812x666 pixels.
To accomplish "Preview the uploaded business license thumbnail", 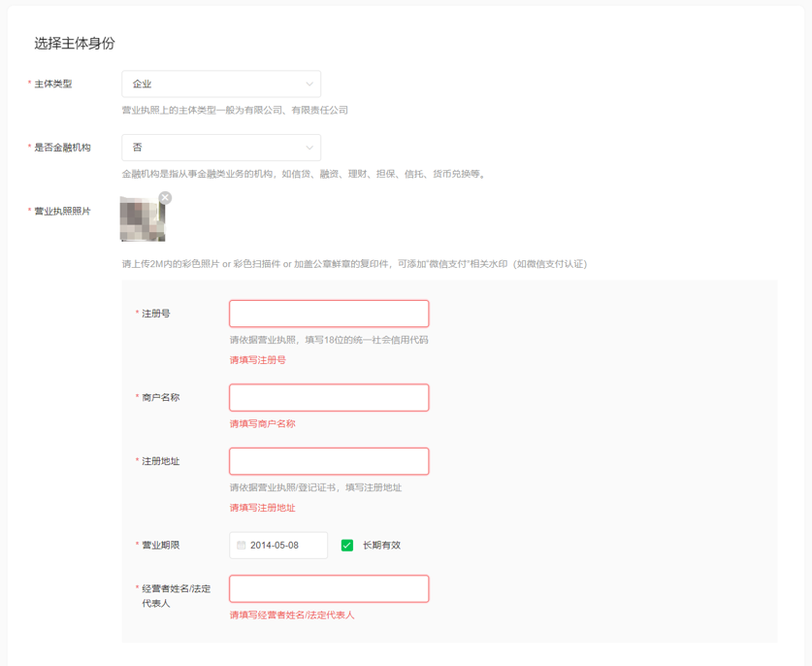I will click(x=143, y=218).
